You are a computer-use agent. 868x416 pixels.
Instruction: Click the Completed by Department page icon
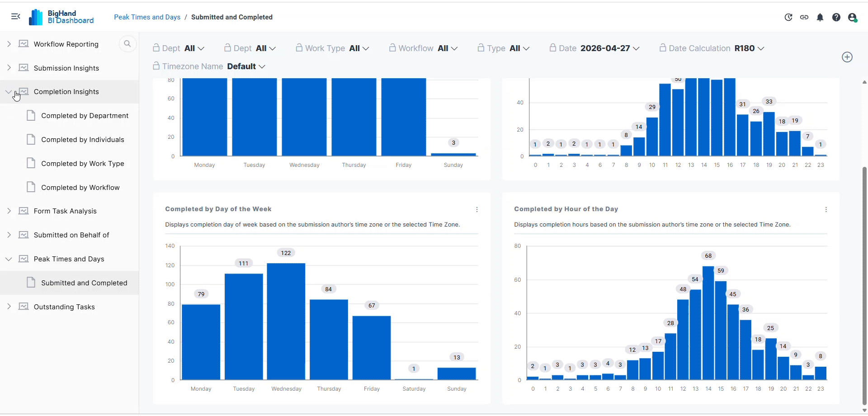pos(31,115)
